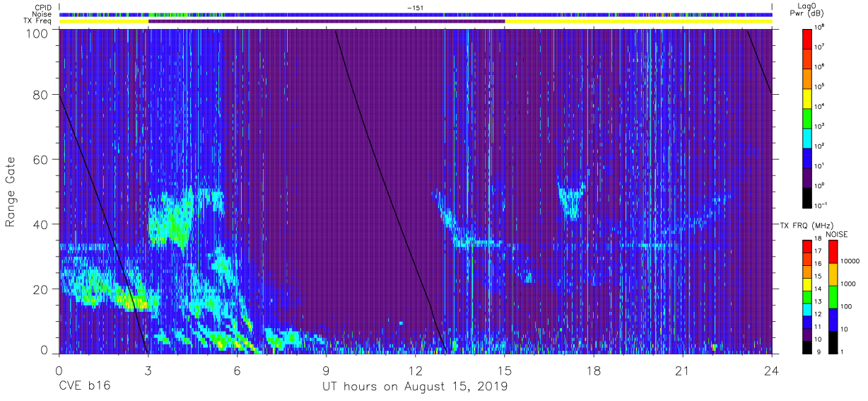This screenshot has width=868, height=401.
Task: Select red segment of NOISE colorbar
Action: [832, 252]
